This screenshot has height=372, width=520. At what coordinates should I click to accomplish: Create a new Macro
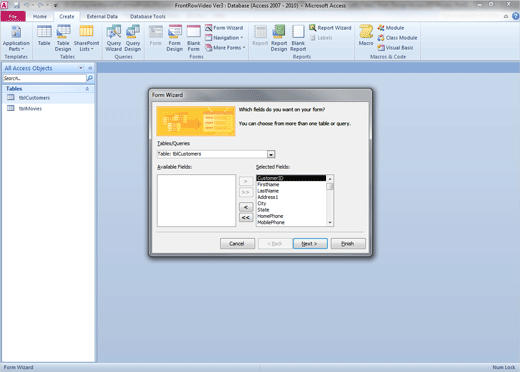pos(366,35)
